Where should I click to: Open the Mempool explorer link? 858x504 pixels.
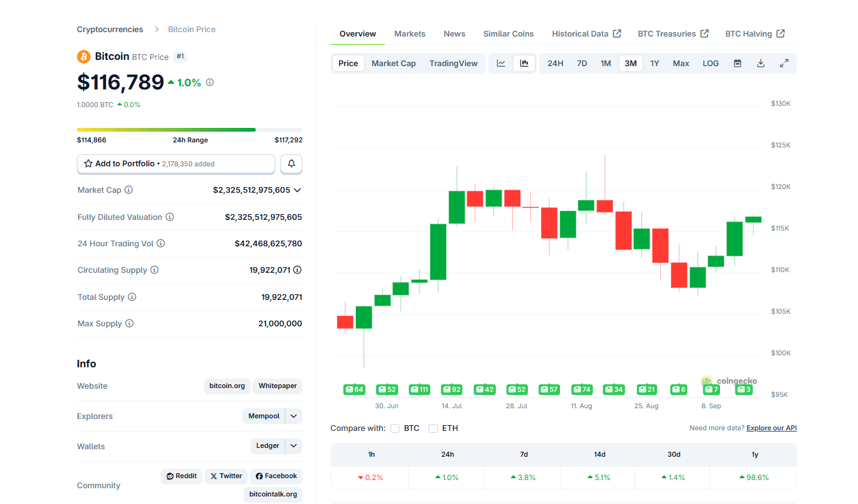[x=264, y=416]
